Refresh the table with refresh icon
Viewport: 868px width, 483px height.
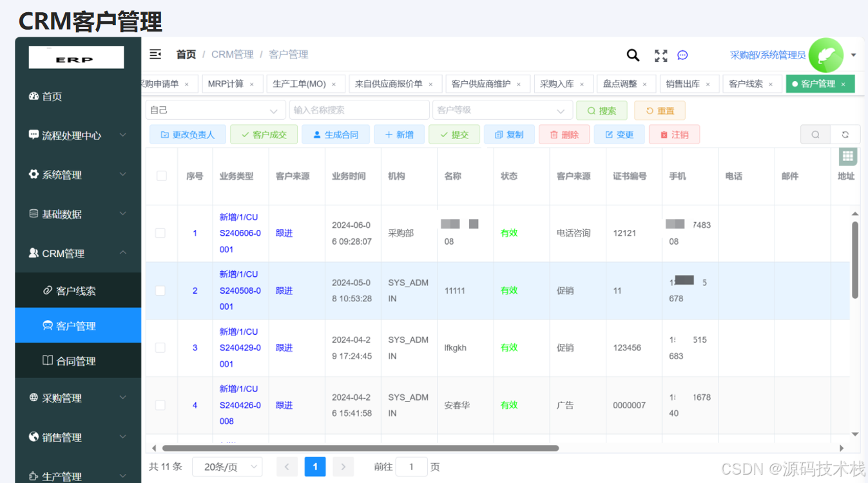(845, 135)
